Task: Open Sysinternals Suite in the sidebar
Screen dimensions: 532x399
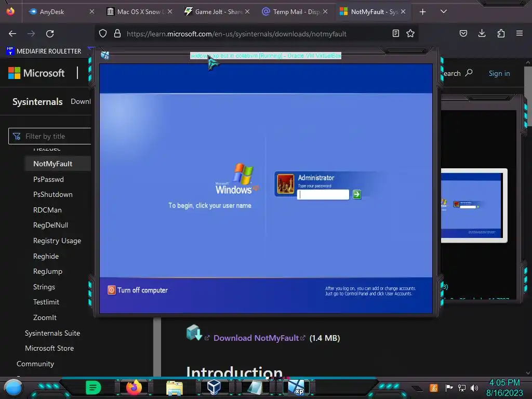Action: pyautogui.click(x=52, y=333)
